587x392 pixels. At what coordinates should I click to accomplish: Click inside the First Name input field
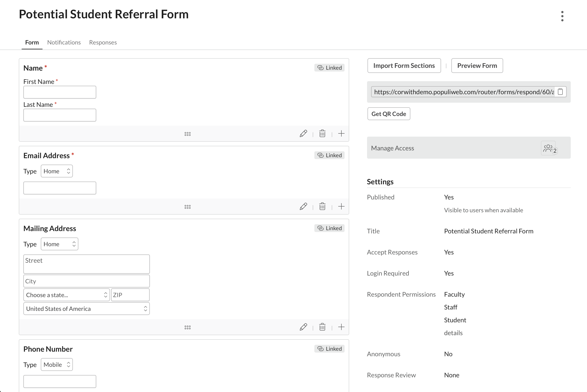click(x=60, y=92)
